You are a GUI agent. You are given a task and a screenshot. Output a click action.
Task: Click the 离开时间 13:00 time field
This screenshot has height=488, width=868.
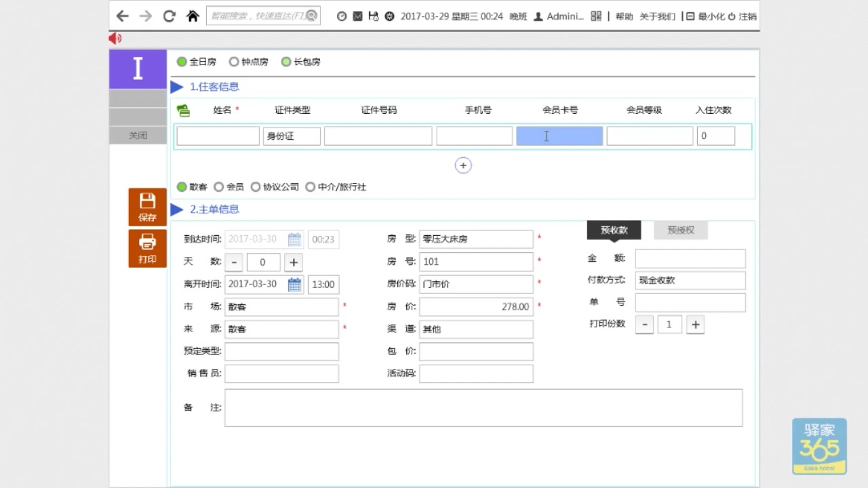point(323,285)
